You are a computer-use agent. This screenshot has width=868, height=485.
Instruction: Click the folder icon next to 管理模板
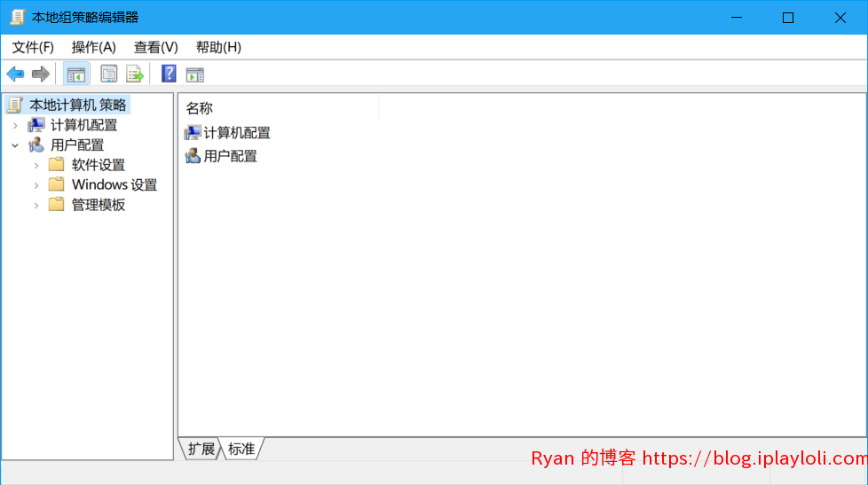point(57,204)
